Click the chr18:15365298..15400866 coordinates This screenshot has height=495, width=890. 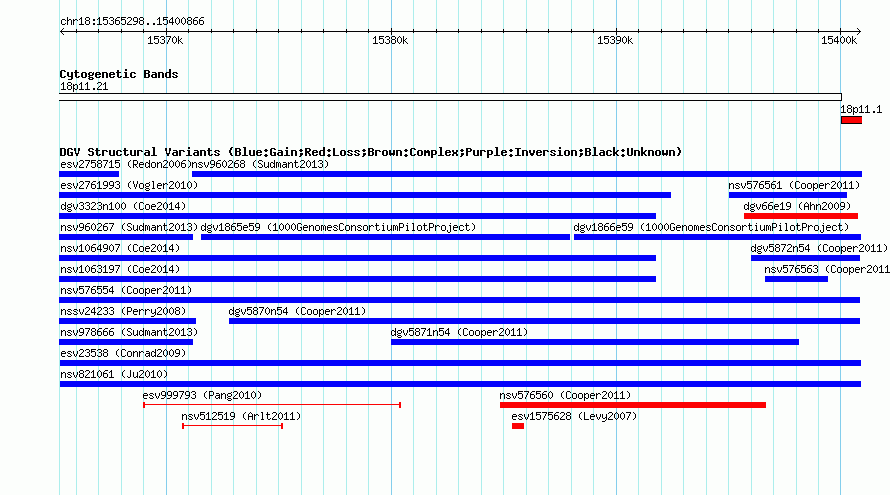pos(132,22)
